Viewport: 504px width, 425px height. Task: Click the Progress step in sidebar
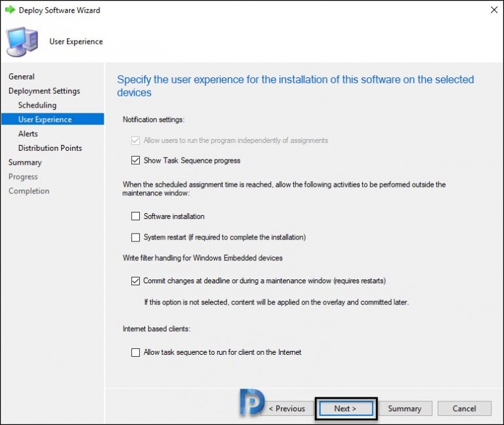(23, 176)
